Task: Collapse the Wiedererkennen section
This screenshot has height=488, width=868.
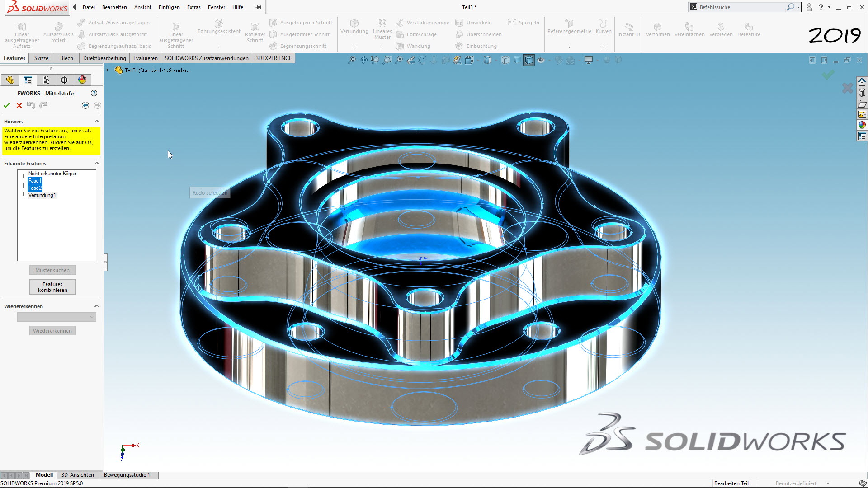Action: (96, 306)
